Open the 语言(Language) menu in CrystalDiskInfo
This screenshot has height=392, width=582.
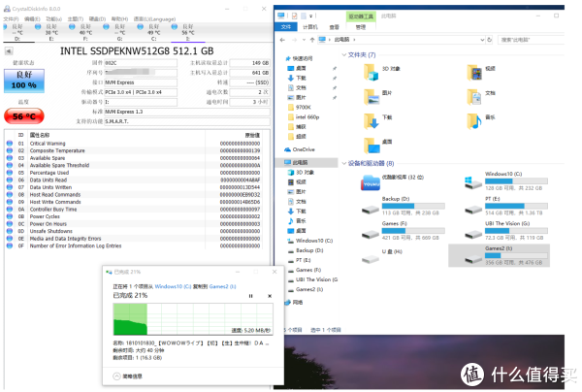(x=154, y=19)
